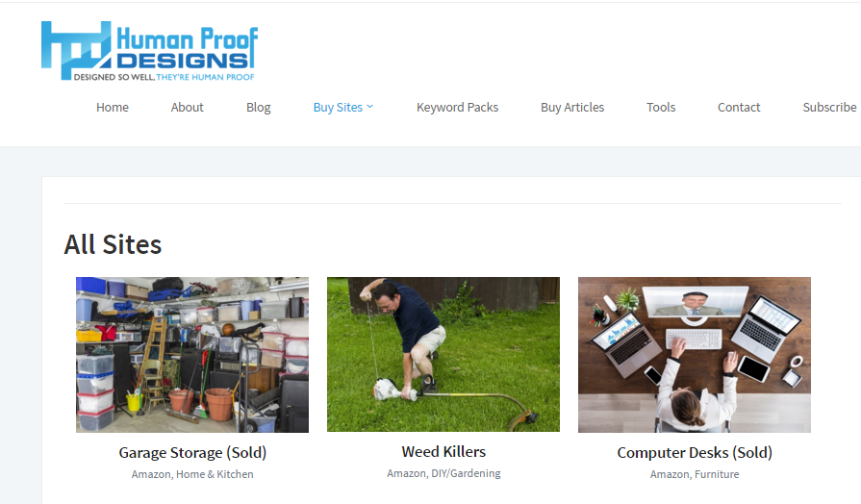Screen dimensions: 861x504
Task: Click the Weed Killers title link
Action: (x=443, y=452)
